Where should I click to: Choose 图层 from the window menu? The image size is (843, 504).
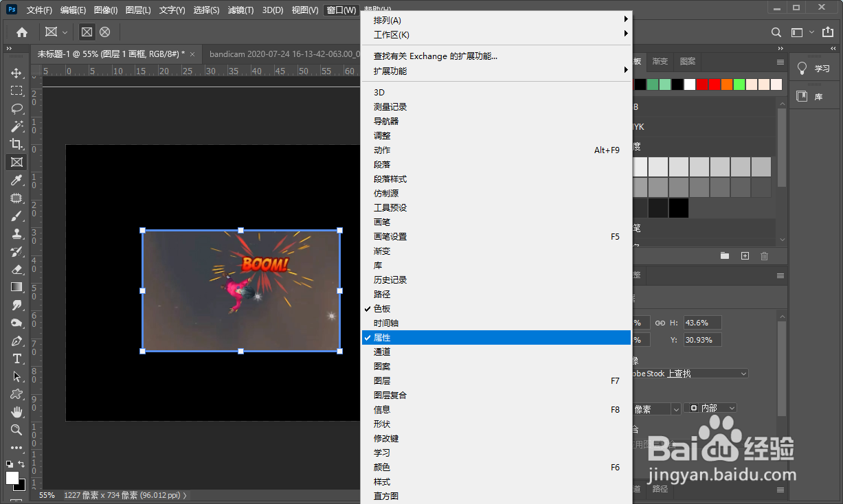(495, 381)
